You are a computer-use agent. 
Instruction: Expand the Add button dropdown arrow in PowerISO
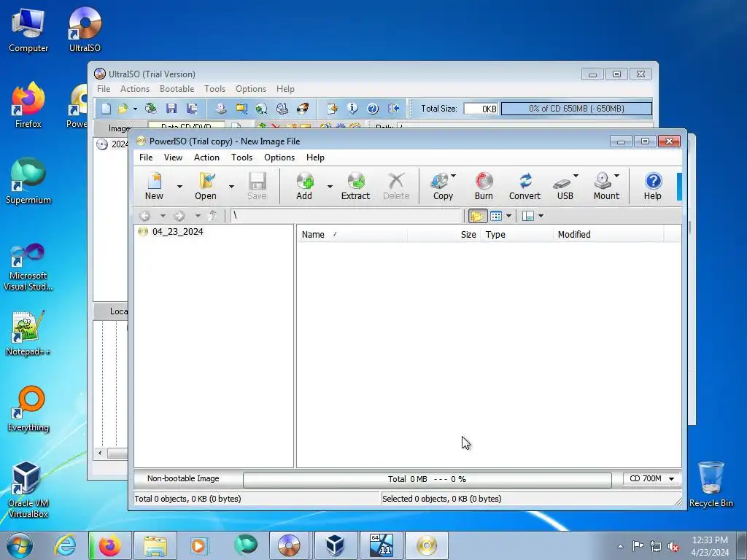pos(330,186)
